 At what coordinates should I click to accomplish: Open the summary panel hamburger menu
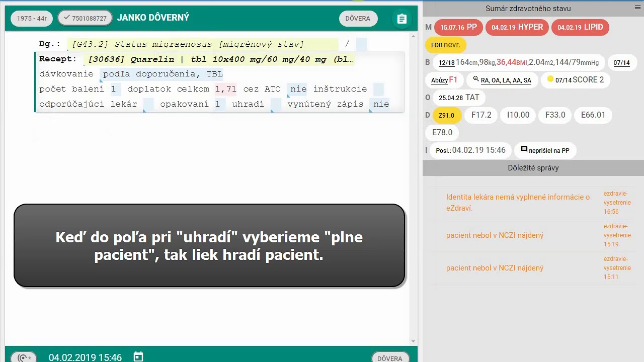click(x=637, y=8)
